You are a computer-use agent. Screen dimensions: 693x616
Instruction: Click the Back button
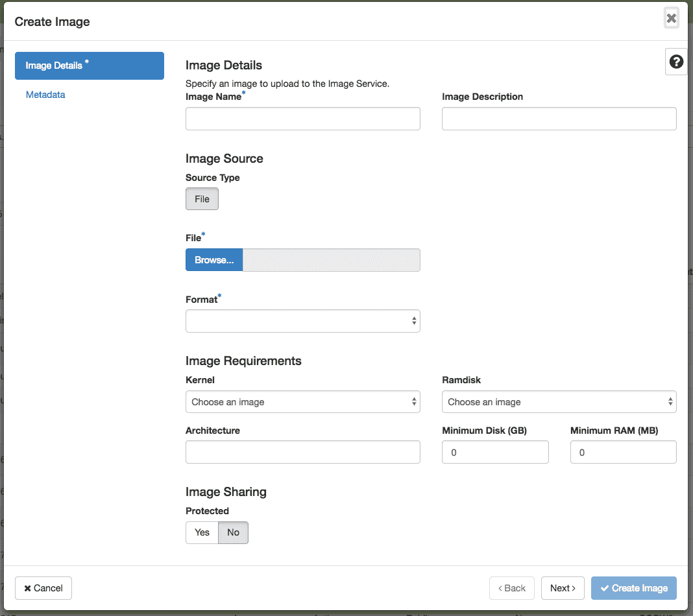[x=512, y=587]
